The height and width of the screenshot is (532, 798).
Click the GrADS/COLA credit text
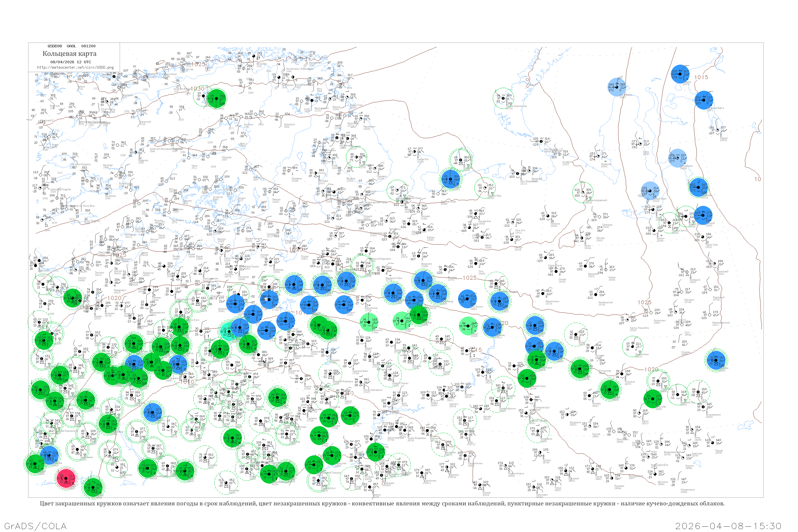[35, 526]
